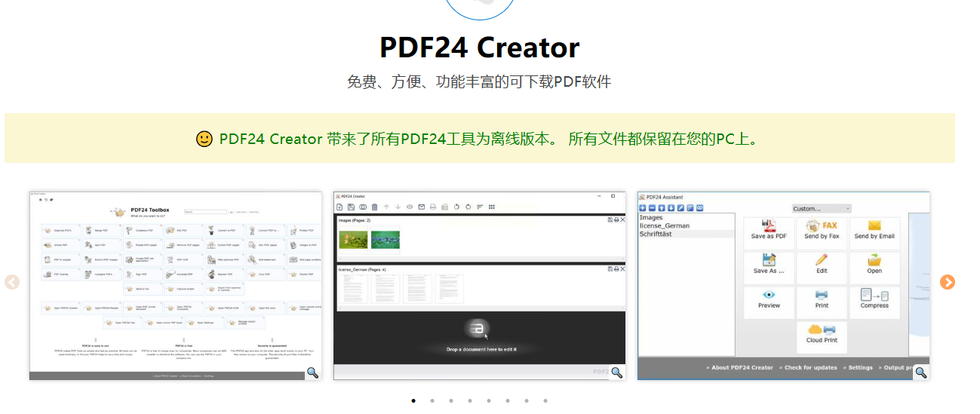The width and height of the screenshot is (980, 414).
Task: Click Check for updates in Assistant footer
Action: point(811,368)
